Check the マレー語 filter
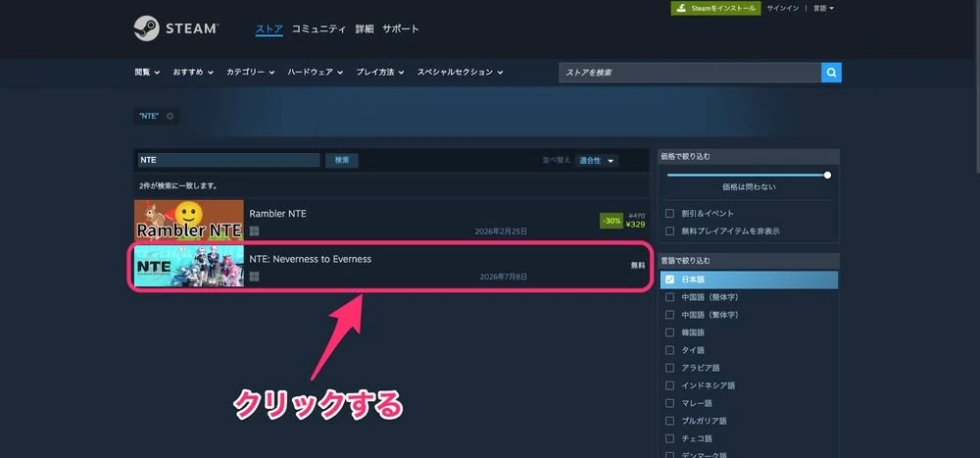 [x=670, y=403]
